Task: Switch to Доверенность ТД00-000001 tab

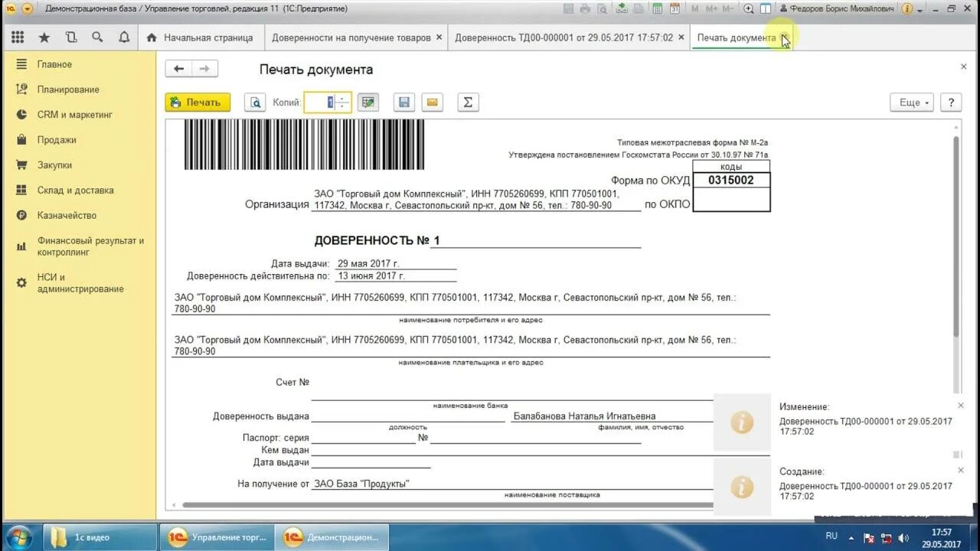Action: (x=564, y=37)
